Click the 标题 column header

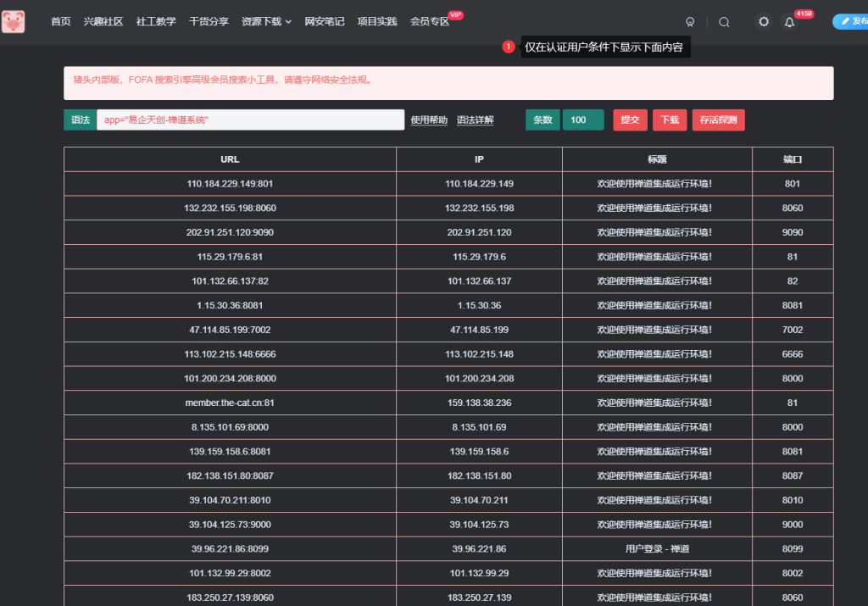tap(657, 159)
